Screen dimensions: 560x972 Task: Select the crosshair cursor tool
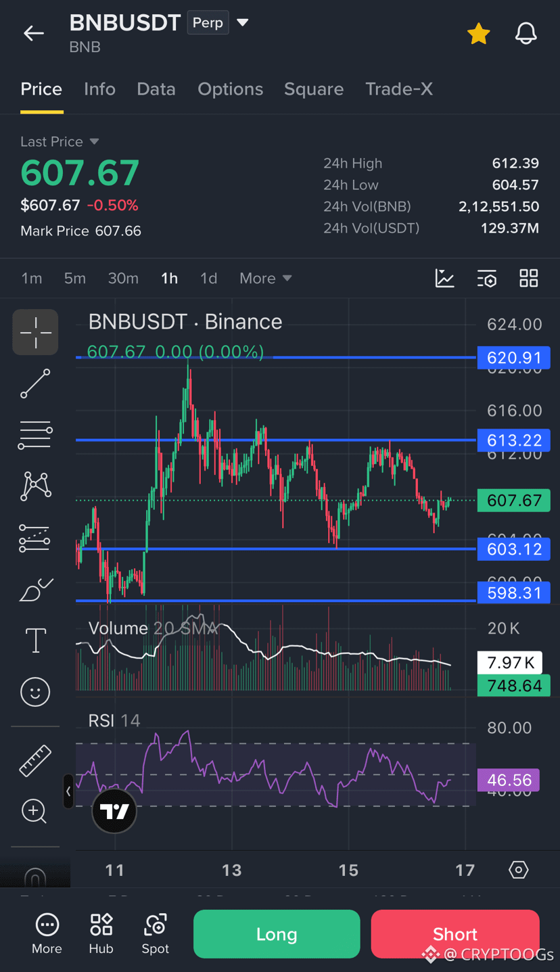coord(35,332)
